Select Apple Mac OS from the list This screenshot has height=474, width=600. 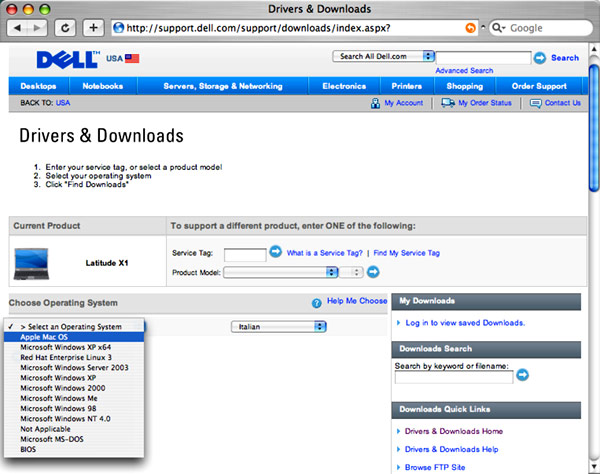(74, 337)
